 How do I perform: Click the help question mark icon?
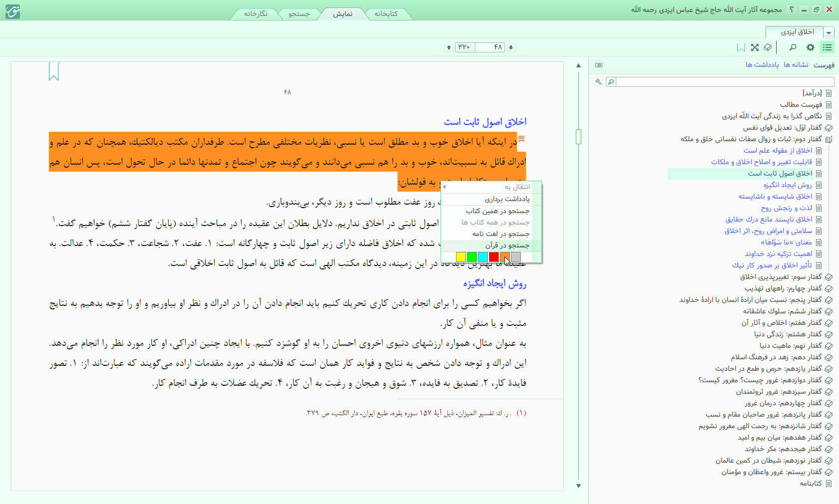click(x=792, y=9)
